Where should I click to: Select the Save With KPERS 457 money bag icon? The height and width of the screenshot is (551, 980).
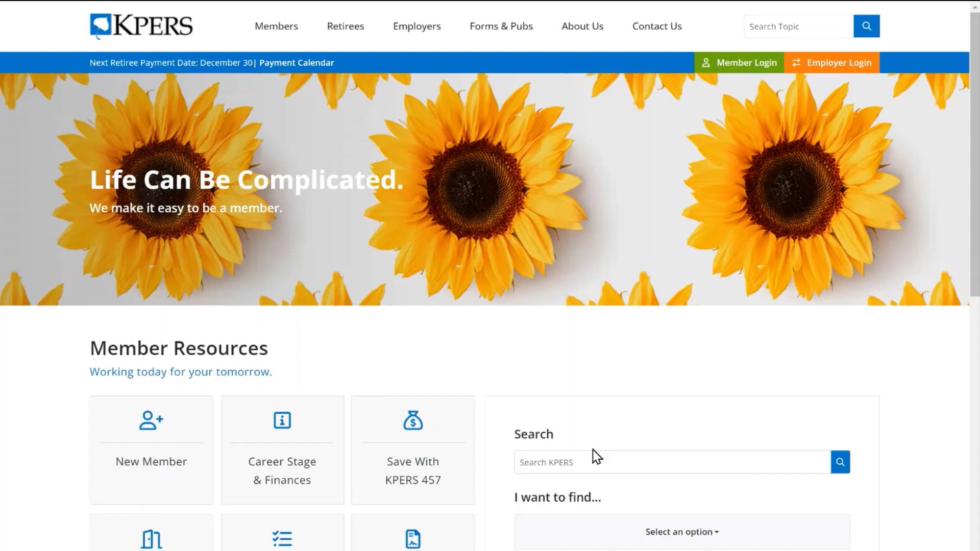(x=413, y=420)
